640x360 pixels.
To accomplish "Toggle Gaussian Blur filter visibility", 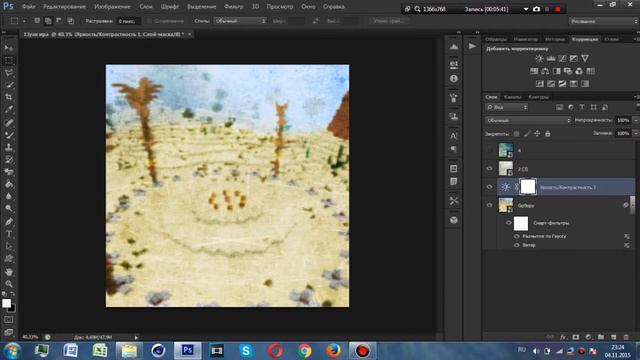I will coord(517,236).
